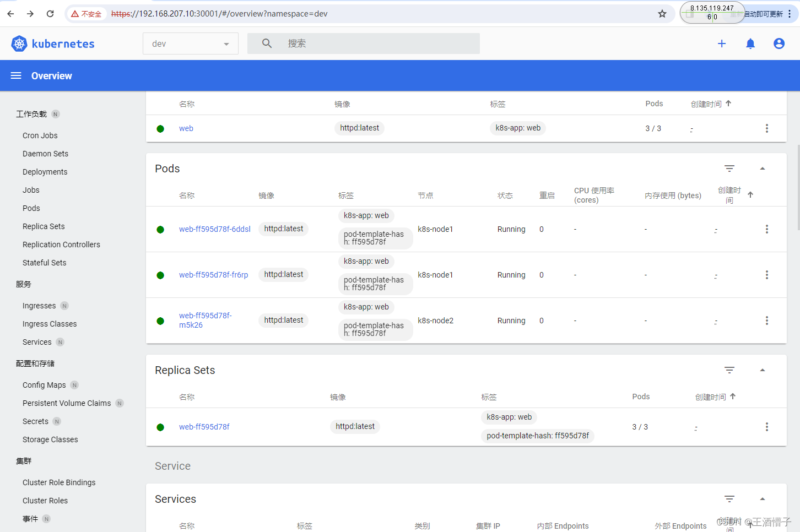Click the 服务 section heading in sidebar

[24, 284]
